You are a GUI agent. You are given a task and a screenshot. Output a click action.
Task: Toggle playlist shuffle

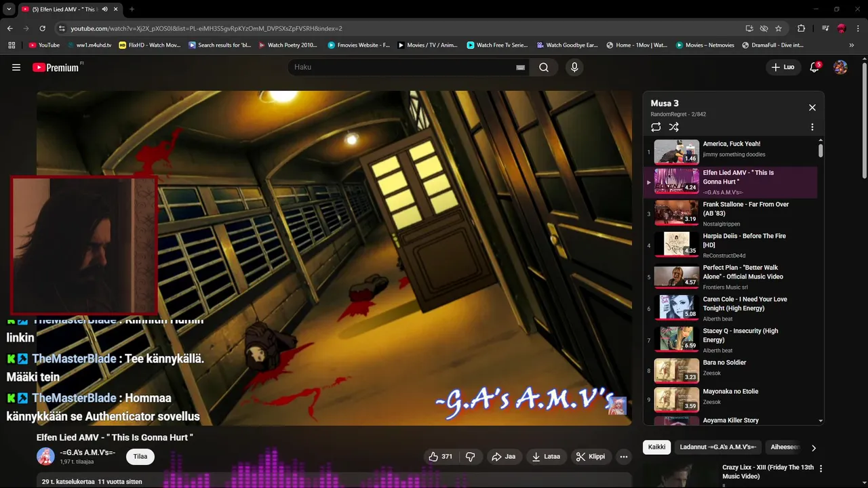coord(673,127)
